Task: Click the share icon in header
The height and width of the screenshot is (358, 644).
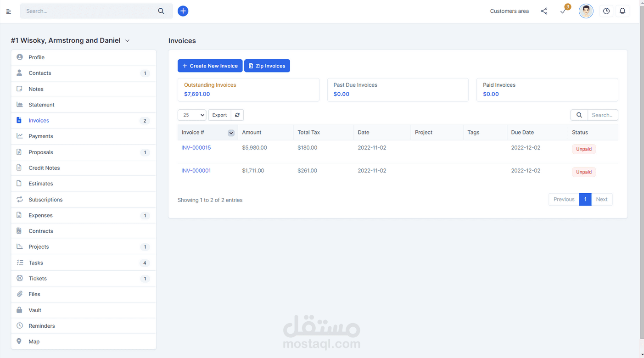Action: click(x=544, y=11)
